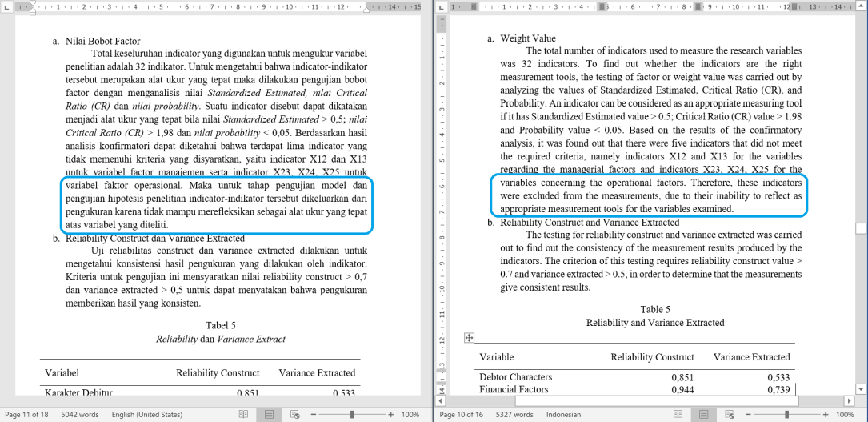
Task: Click the tab selector in right window ruler
Action: [x=441, y=7]
